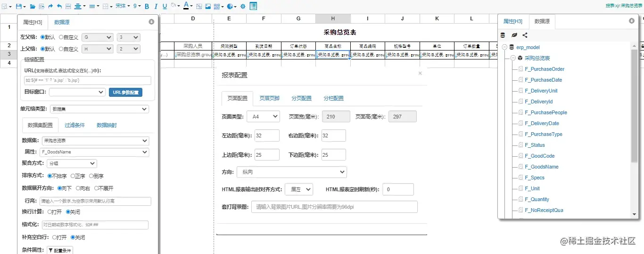Click the redo arrow icon
Viewport: 644px width, 254px height.
point(50,7)
